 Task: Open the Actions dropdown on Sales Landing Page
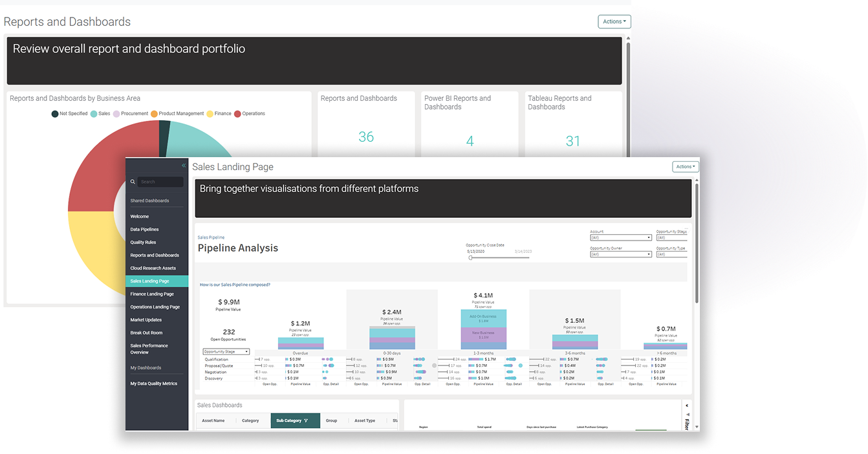click(x=686, y=167)
